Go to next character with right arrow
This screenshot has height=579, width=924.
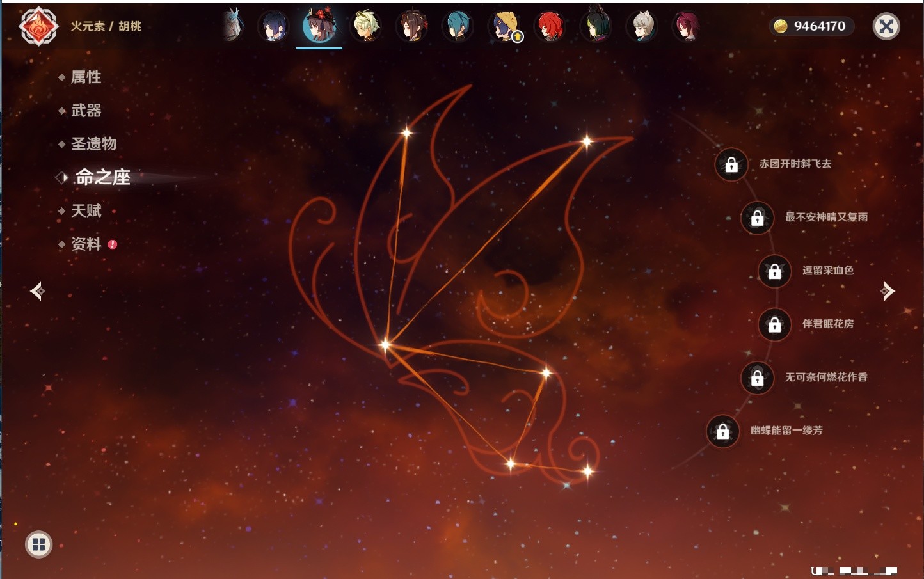coord(887,291)
